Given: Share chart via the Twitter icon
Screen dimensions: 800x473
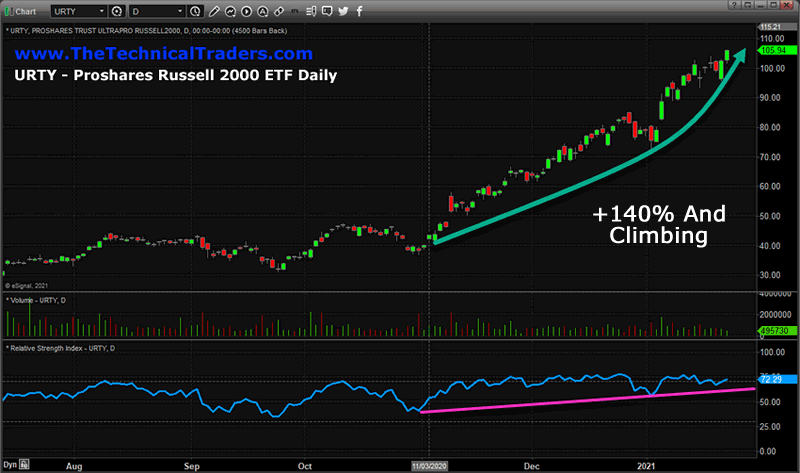Looking at the screenshot, I should (x=342, y=11).
